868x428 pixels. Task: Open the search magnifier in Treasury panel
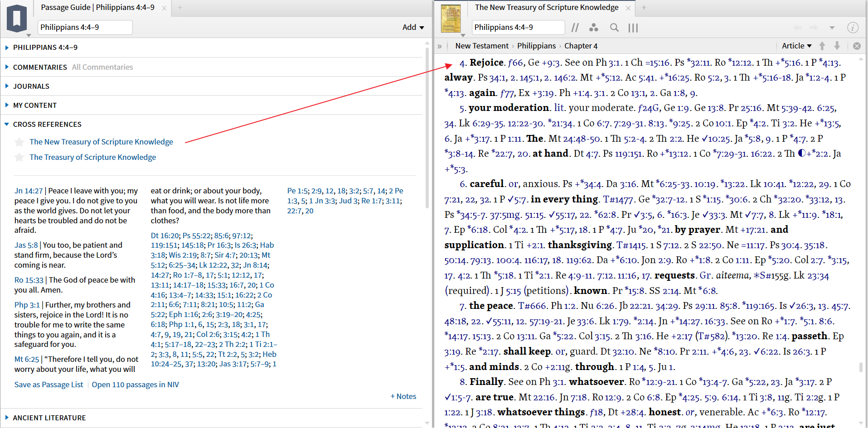click(x=614, y=28)
